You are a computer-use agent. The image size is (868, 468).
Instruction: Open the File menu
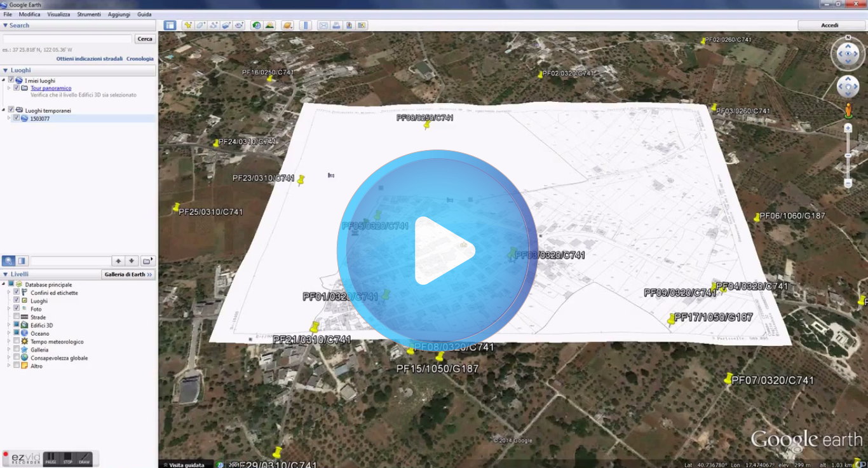8,14
